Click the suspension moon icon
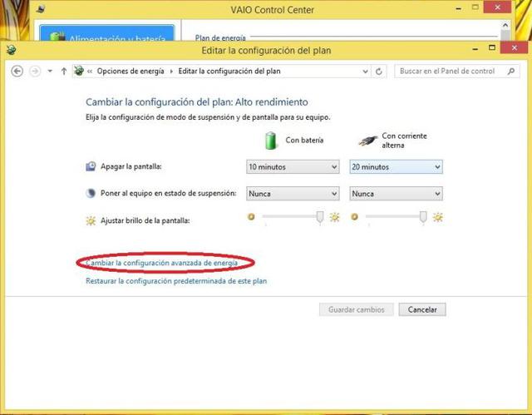The image size is (532, 415). [x=91, y=194]
